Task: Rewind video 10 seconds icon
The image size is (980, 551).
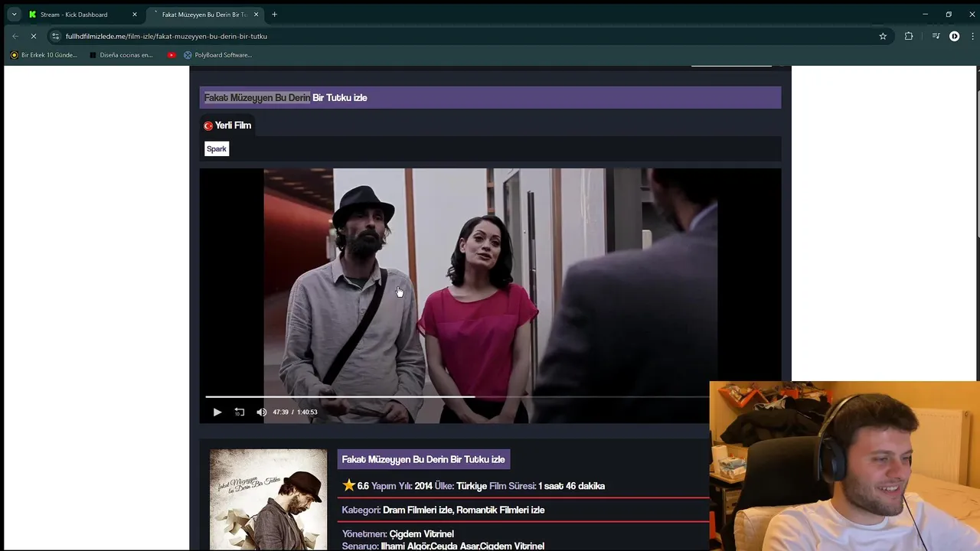Action: click(x=240, y=412)
